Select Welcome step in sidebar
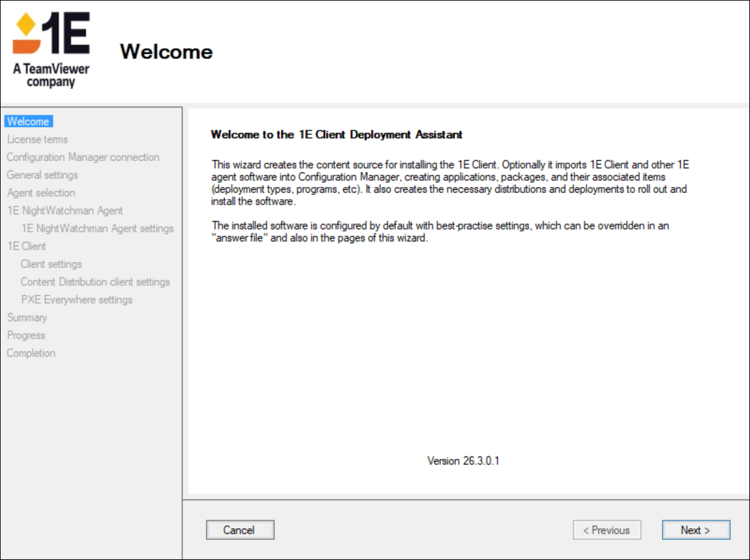Viewport: 750px width, 560px height. [x=28, y=121]
